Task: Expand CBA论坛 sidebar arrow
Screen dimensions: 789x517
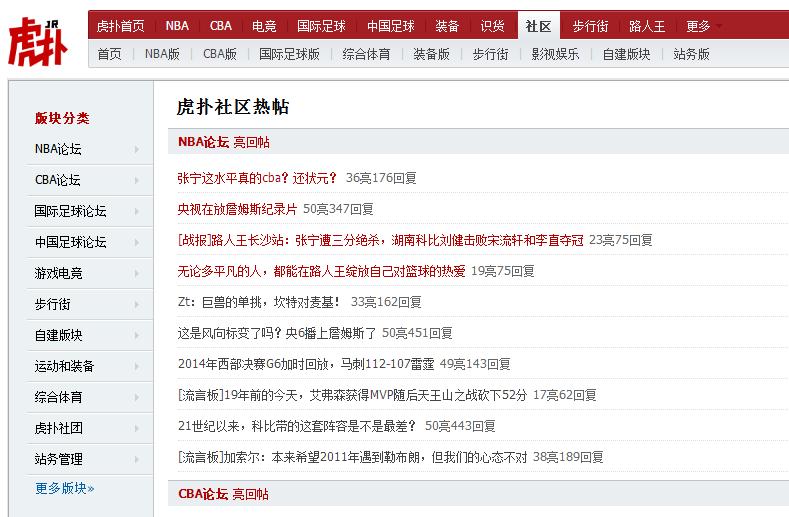Action: (x=136, y=180)
